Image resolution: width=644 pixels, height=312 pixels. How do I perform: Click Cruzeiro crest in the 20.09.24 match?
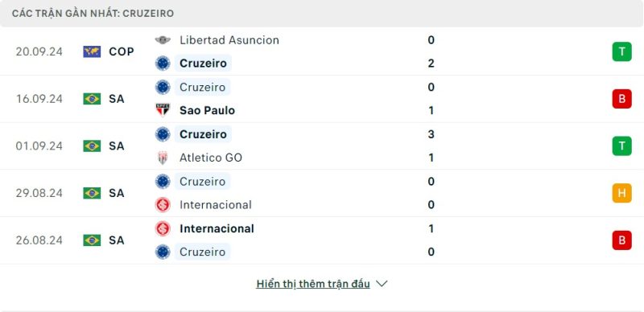163,64
